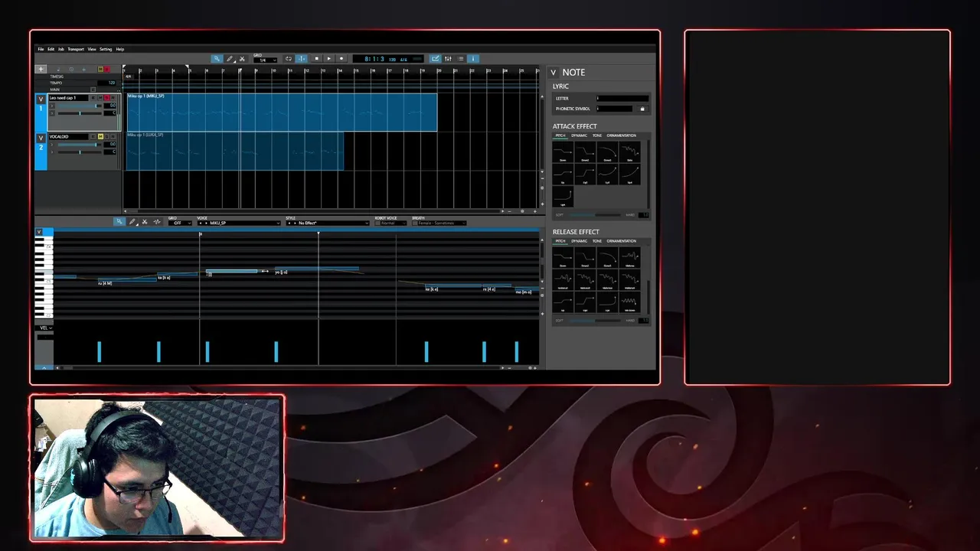Select arrow tool in piano roll toolbar

click(x=119, y=222)
